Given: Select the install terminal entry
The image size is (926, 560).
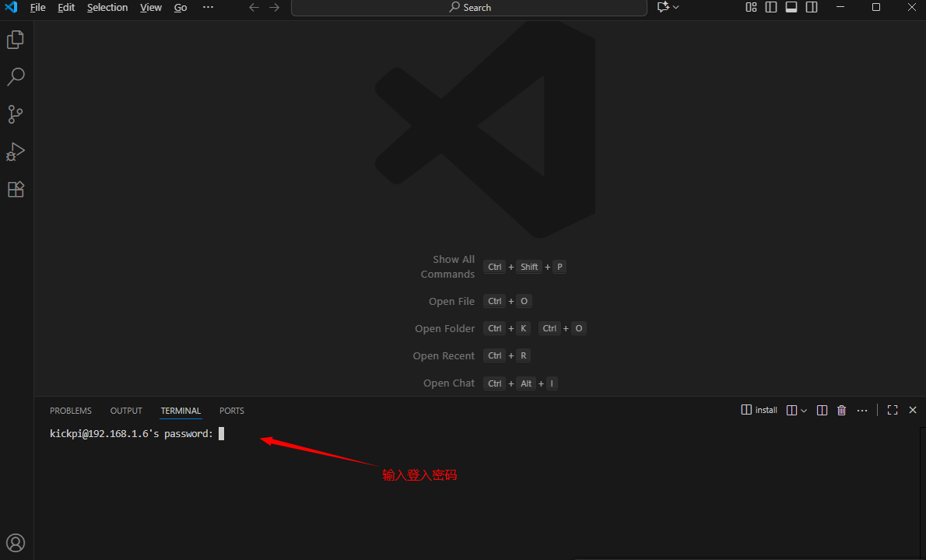Looking at the screenshot, I should pos(759,410).
